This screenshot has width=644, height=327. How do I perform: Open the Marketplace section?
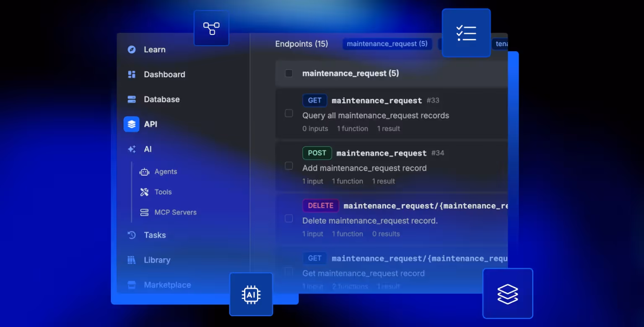(167, 285)
